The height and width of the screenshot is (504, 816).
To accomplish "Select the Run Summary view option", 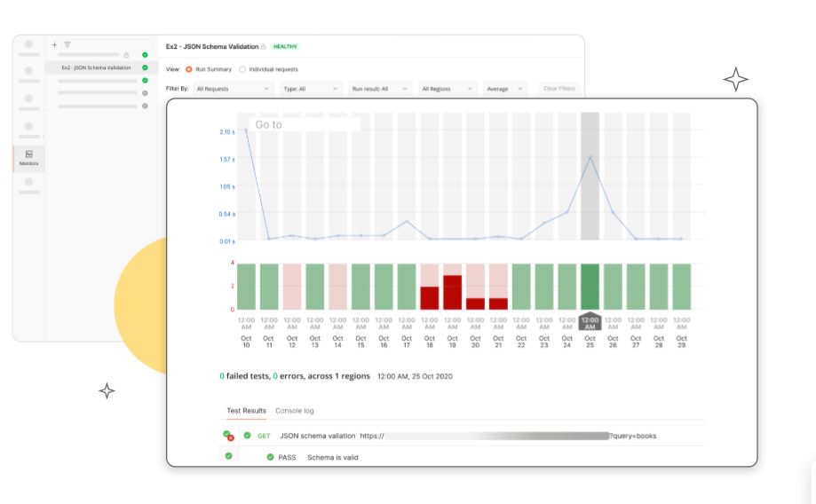I will tap(189, 69).
